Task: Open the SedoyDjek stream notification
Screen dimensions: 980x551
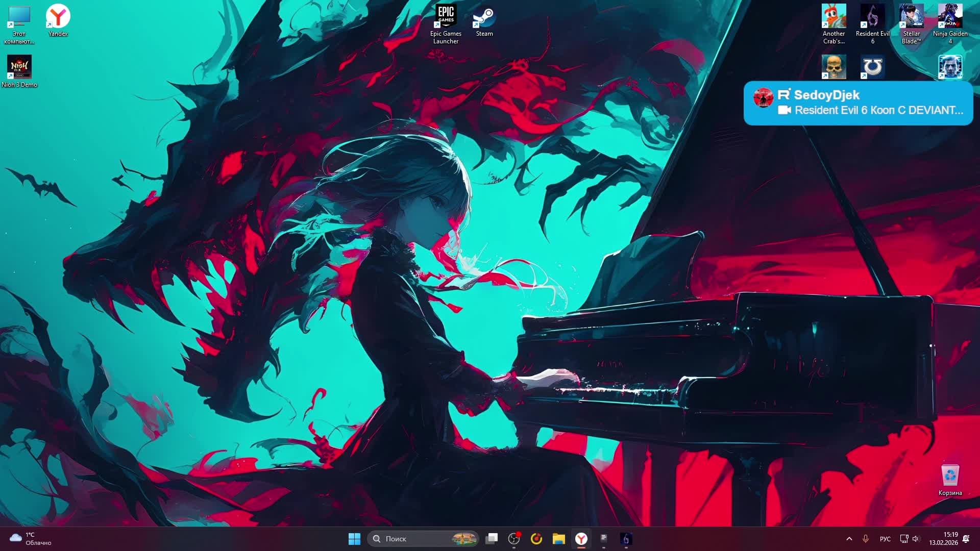Action: pos(858,103)
